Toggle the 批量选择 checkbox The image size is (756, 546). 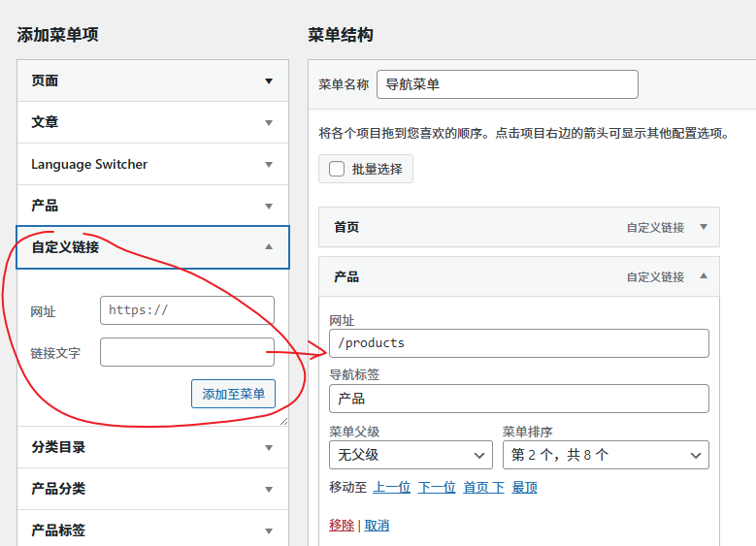tap(338, 169)
